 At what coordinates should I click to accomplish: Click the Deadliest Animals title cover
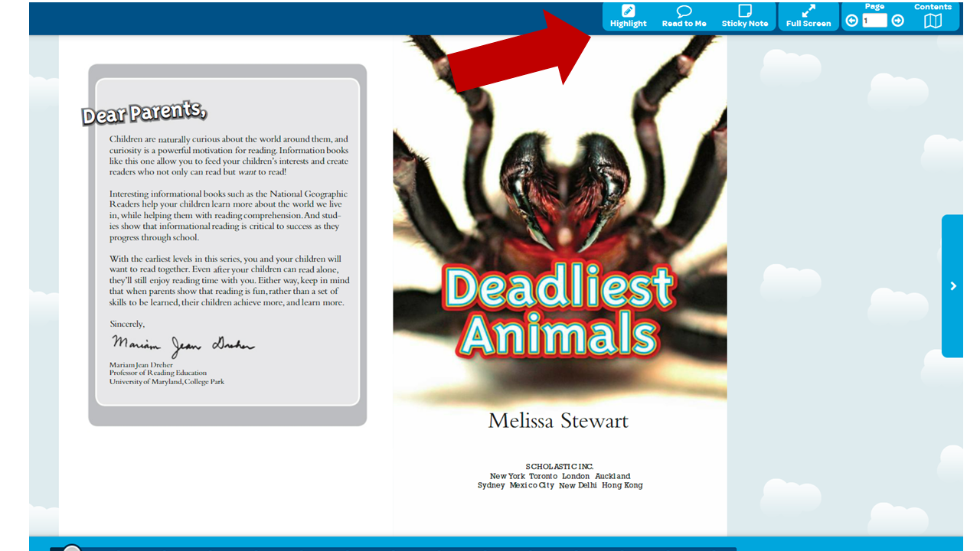coord(560,312)
